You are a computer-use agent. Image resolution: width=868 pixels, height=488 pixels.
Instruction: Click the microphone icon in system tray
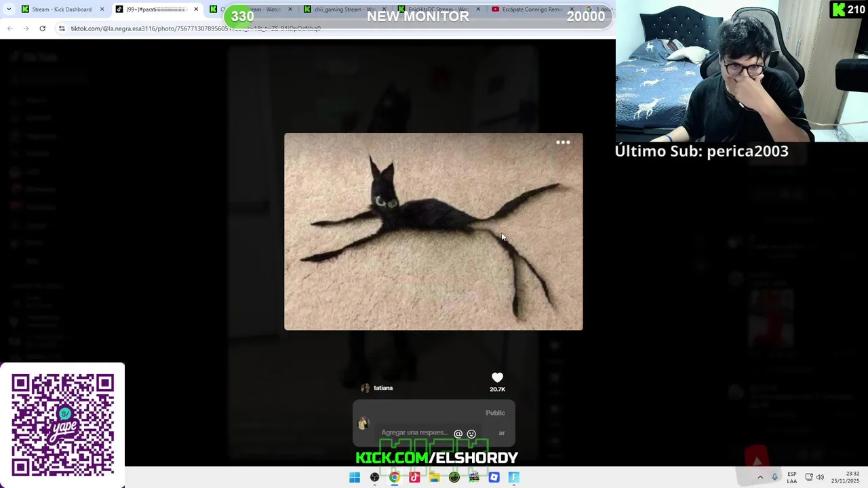[775, 477]
